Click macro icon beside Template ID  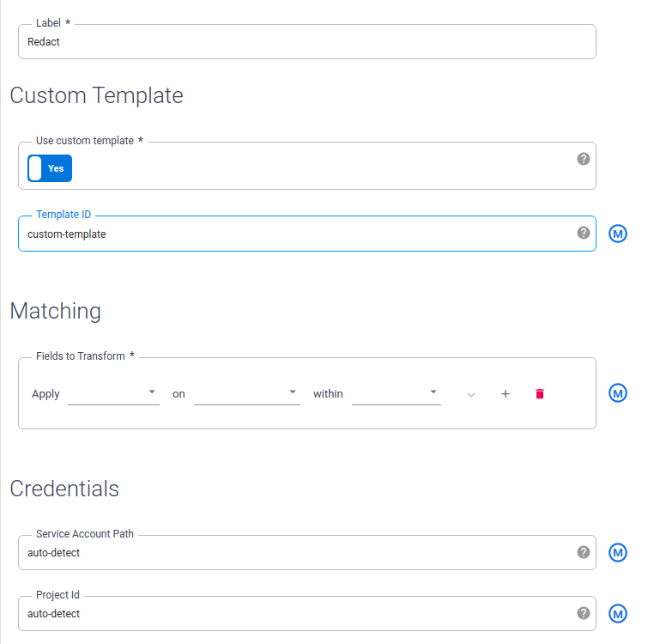(618, 234)
